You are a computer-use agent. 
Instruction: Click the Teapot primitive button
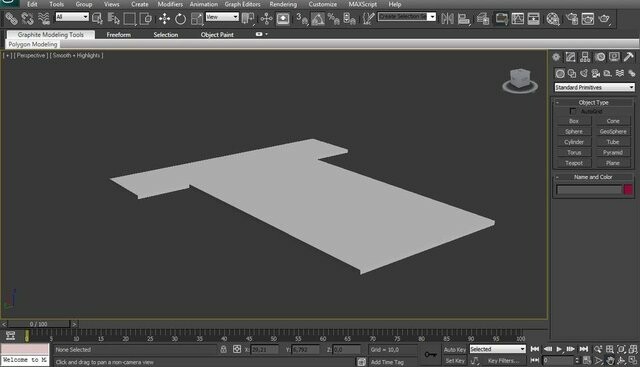click(574, 163)
